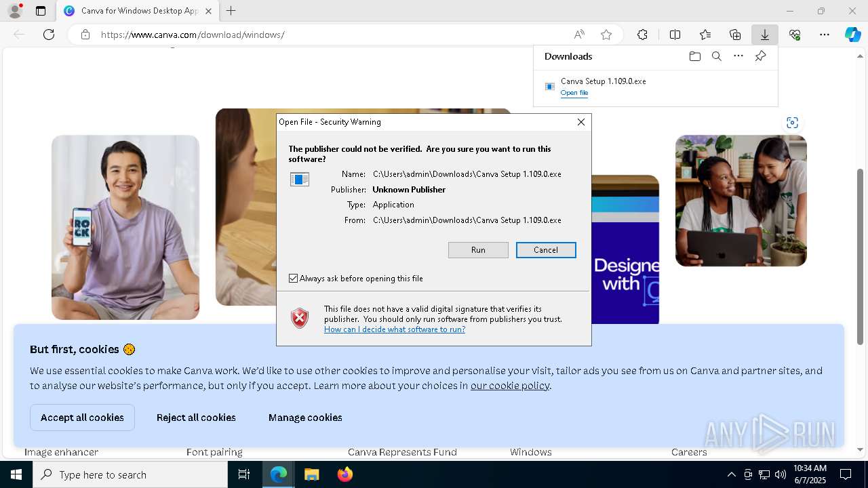Open the downloads folder icon
The width and height of the screenshot is (868, 488).
tap(694, 56)
